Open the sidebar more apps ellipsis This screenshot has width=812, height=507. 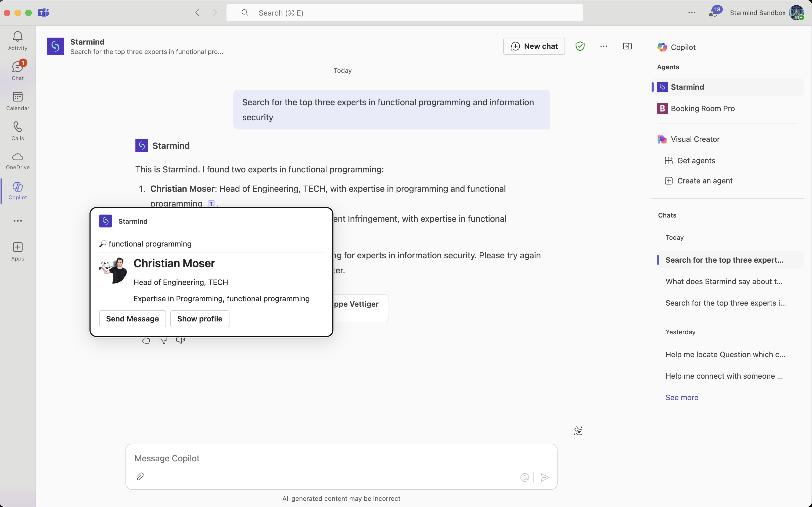point(17,221)
